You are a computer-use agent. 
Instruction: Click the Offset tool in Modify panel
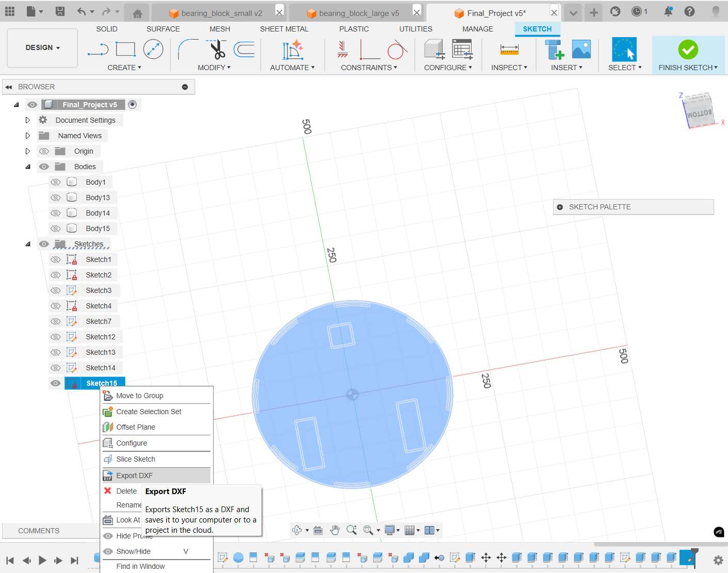pyautogui.click(x=244, y=50)
